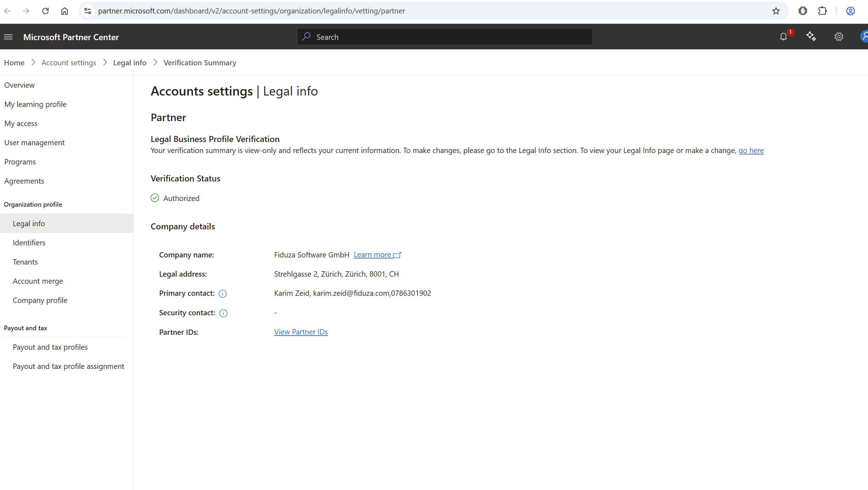Click the browser home button
Screen dimensions: 868x490
[x=65, y=11]
